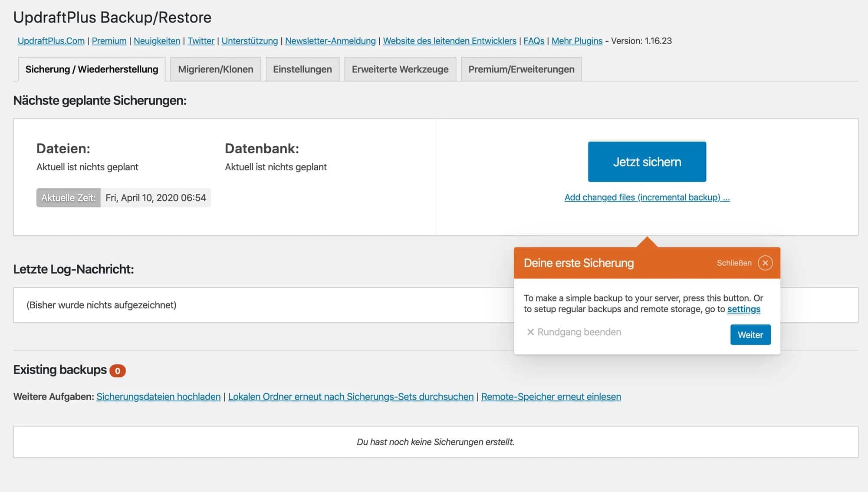Open the Premium/Erweiterungen tab

522,69
